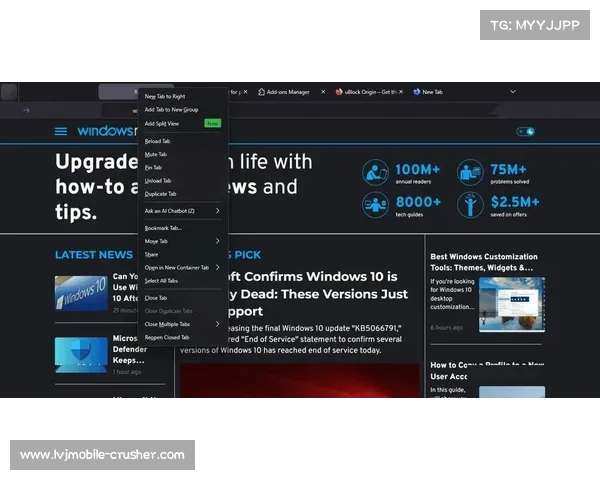Click the browser forward arrow

click(x=26, y=110)
